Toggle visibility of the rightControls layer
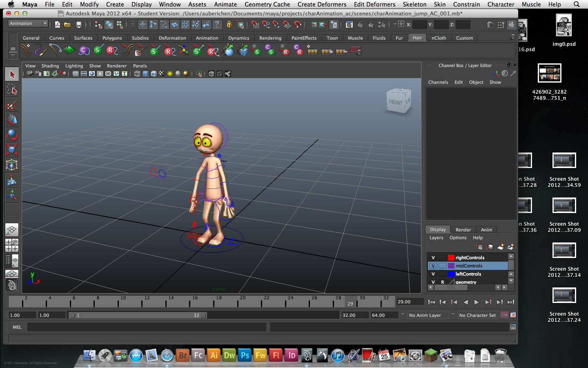This screenshot has width=588, height=368. [433, 257]
